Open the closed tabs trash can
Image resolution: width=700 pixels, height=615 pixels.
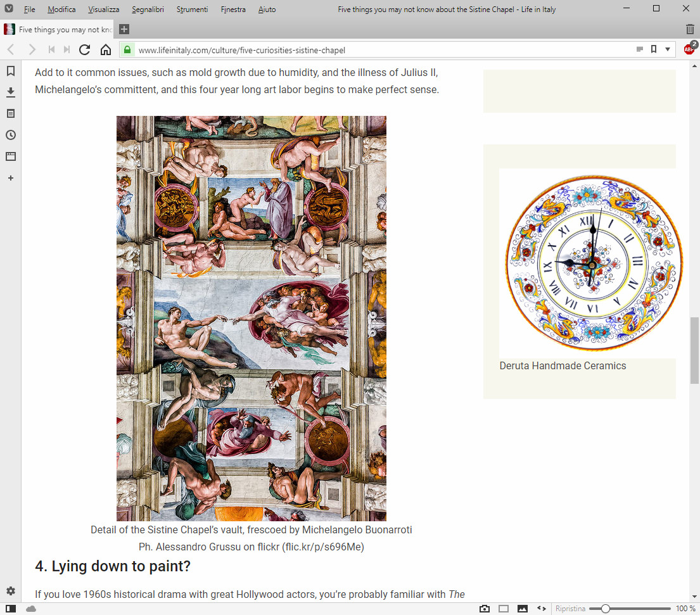pos(690,30)
